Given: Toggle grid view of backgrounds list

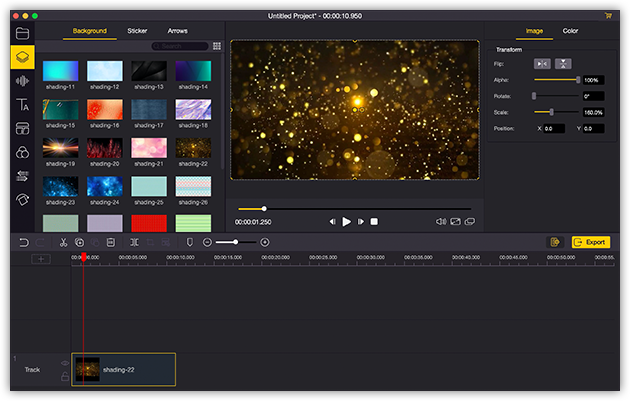Looking at the screenshot, I should pyautogui.click(x=216, y=46).
